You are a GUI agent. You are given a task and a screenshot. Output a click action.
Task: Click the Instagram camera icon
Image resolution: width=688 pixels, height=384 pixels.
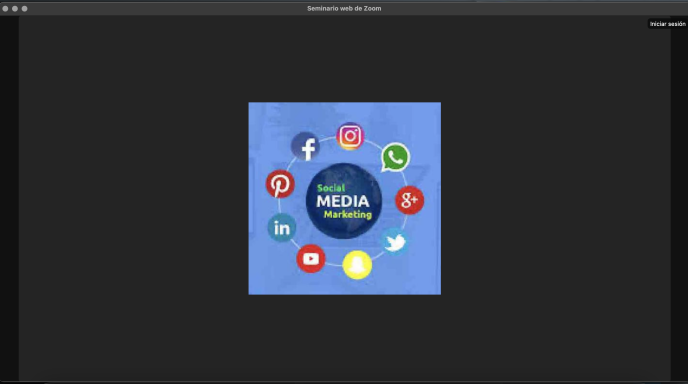coord(350,136)
